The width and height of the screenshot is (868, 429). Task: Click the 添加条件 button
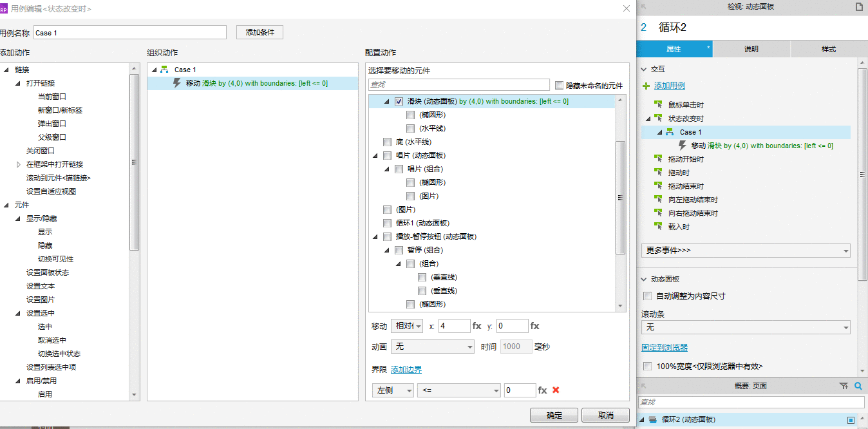[260, 32]
